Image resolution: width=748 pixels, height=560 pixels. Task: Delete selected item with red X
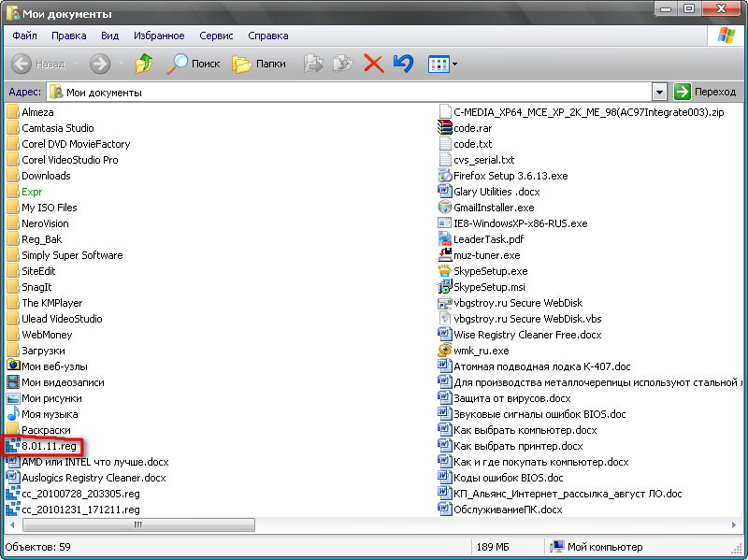tap(373, 64)
